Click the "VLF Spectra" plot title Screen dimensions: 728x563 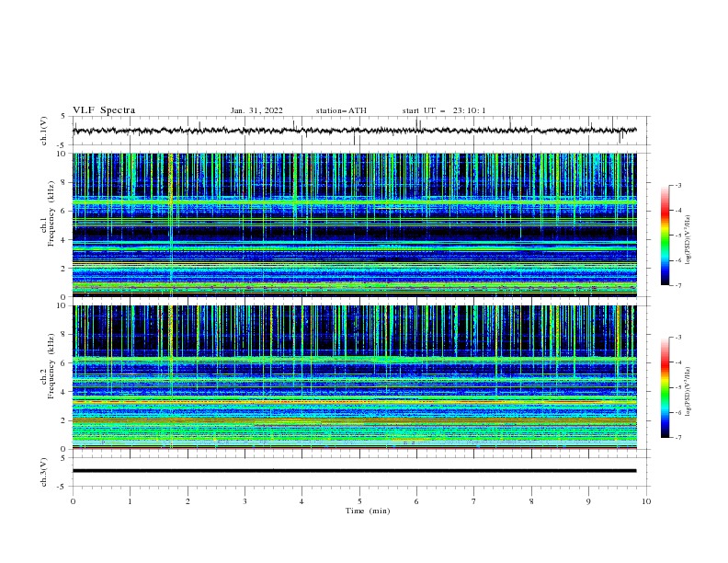(104, 110)
